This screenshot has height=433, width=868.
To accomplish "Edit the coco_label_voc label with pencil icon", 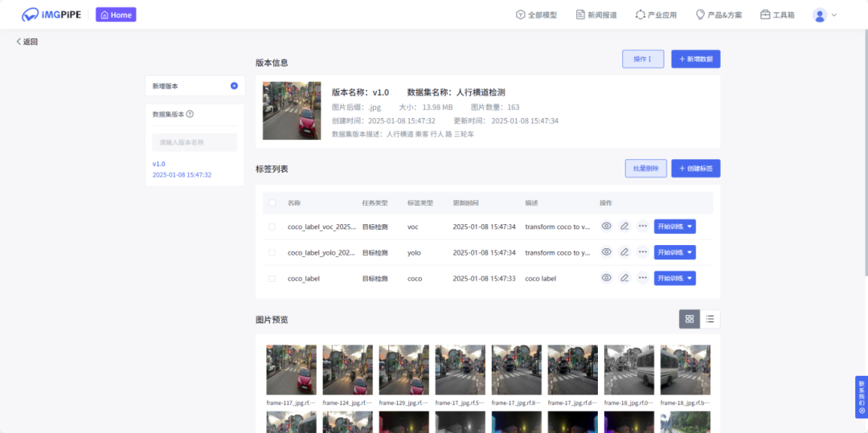I will [624, 227].
